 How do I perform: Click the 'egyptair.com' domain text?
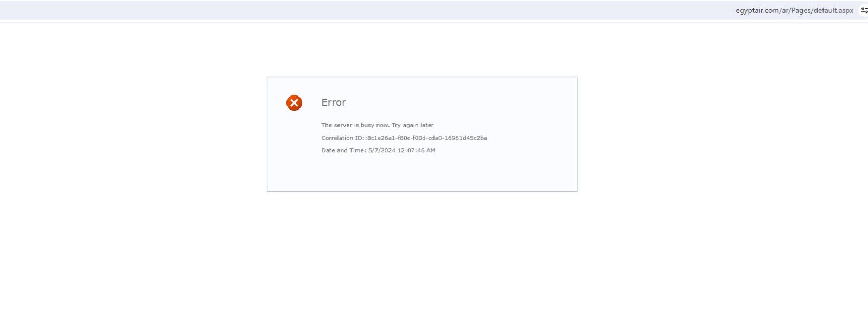point(757,10)
